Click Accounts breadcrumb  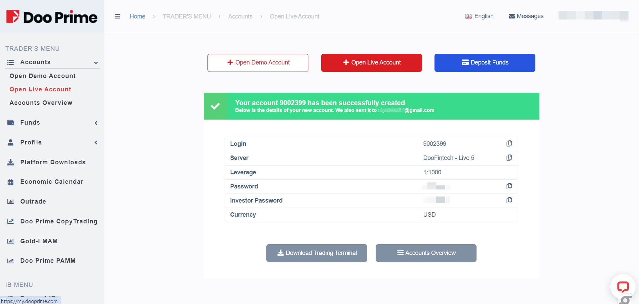coord(240,16)
